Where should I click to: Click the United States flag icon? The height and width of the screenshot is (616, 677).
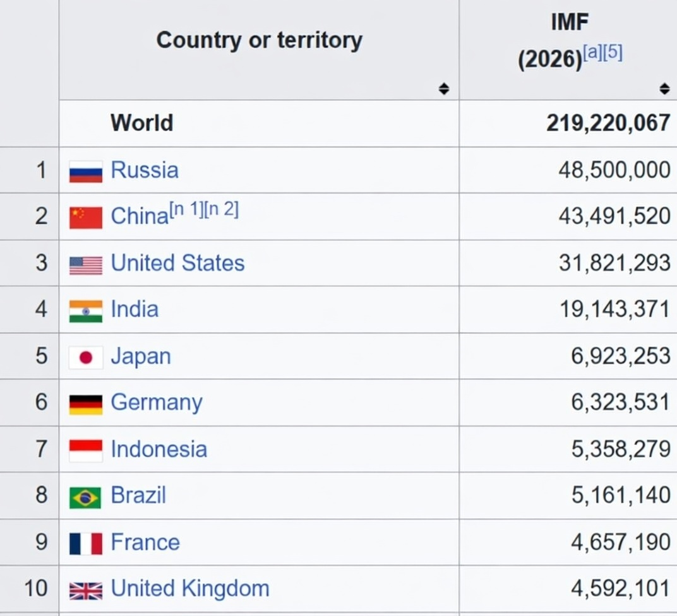[x=85, y=263]
